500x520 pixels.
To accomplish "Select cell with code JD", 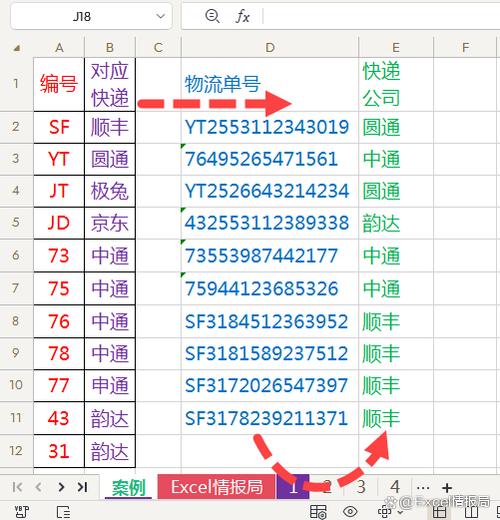I will pos(59,223).
